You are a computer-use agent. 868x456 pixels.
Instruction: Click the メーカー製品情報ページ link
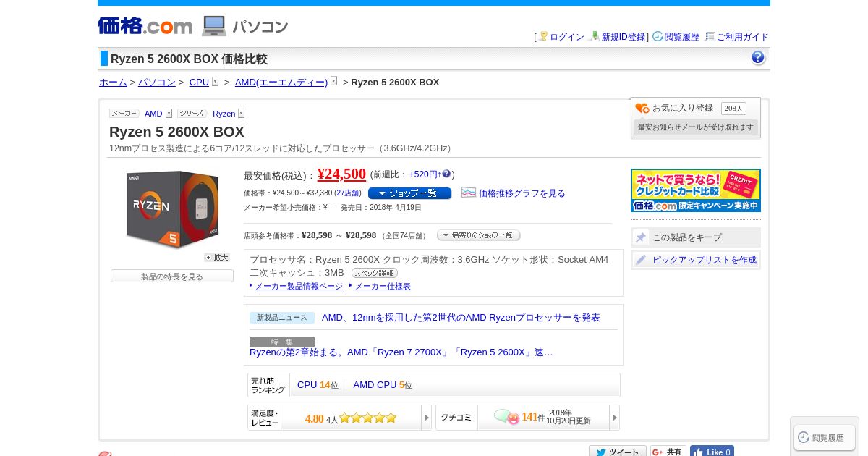299,287
